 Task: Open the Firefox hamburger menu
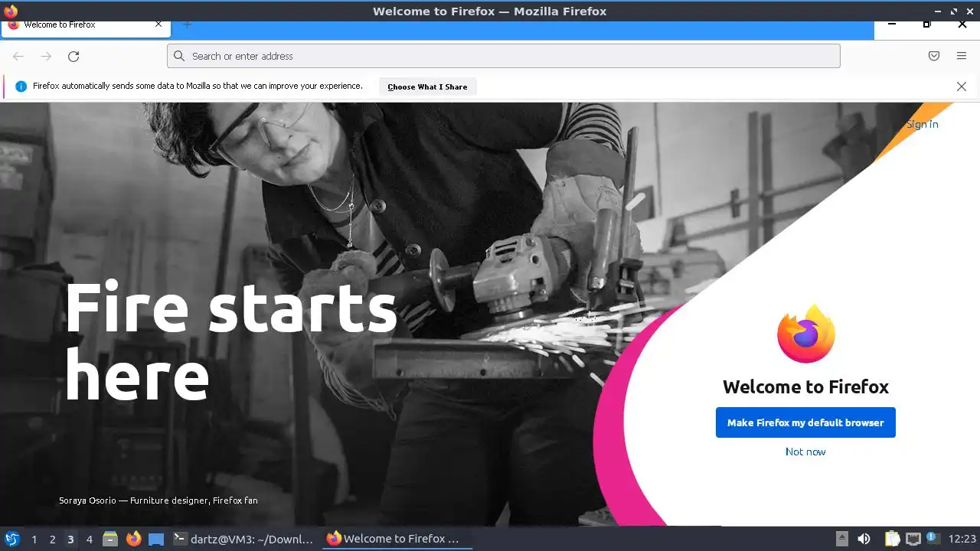(x=962, y=56)
